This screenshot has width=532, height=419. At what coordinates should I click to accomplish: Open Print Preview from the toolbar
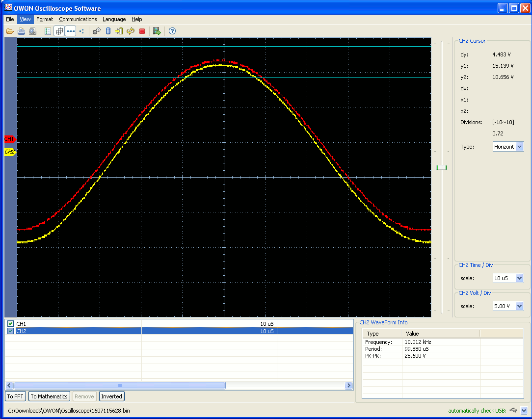(x=32, y=31)
